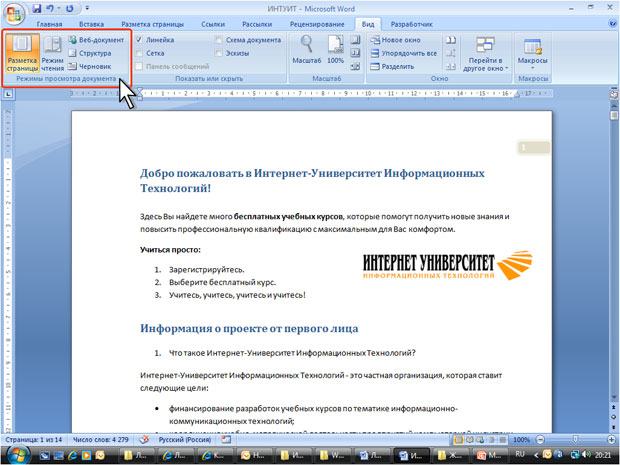Open the Рассылки tab
This screenshot has width=620, height=465.
tap(257, 24)
